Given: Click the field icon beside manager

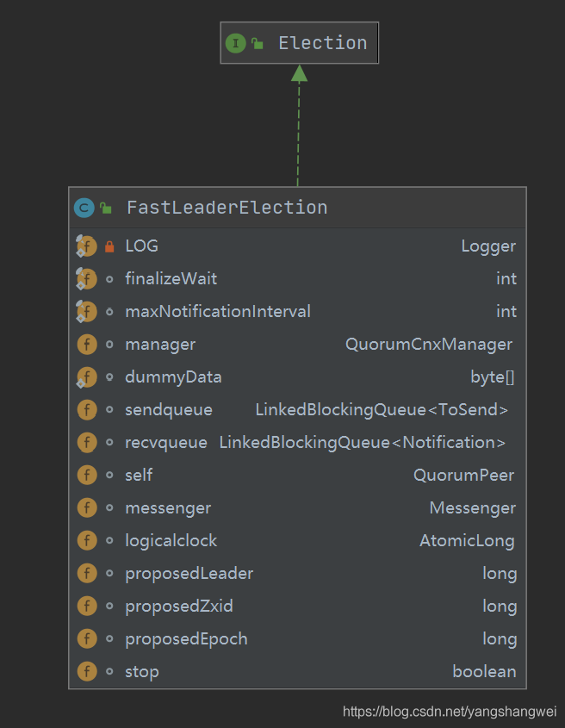Looking at the screenshot, I should pyautogui.click(x=86, y=345).
